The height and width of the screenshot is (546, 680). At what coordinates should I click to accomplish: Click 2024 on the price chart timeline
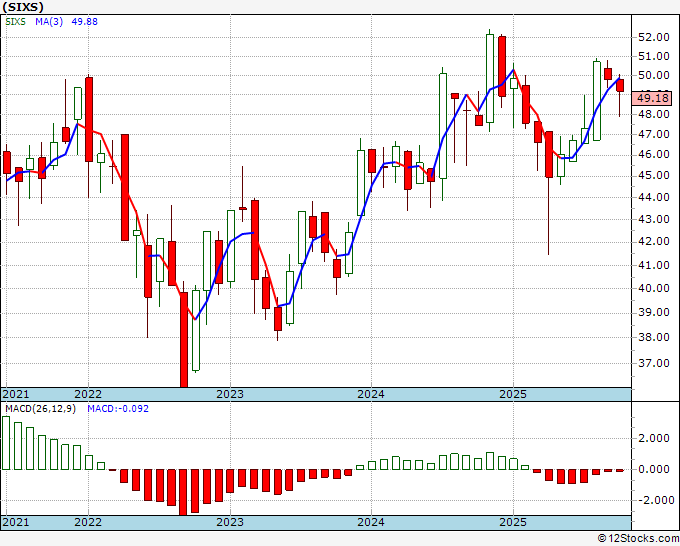pos(371,394)
